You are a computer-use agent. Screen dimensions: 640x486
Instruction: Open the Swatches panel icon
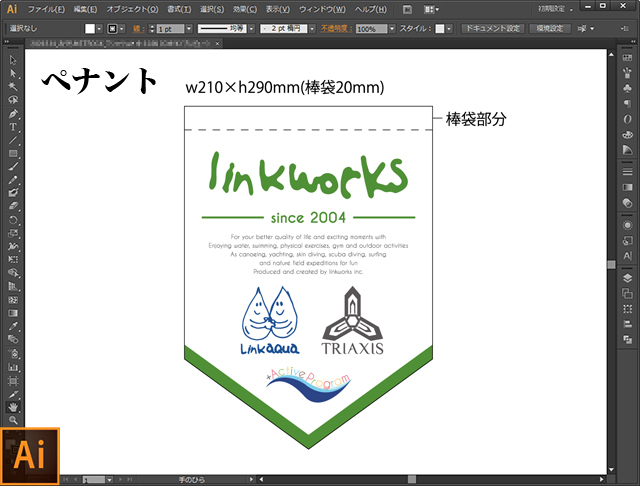627,58
